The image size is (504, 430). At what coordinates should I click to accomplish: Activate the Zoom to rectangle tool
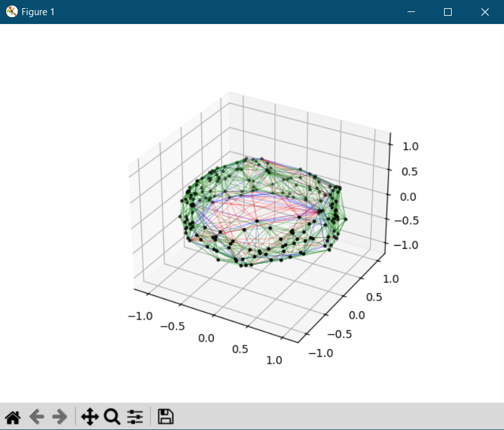click(112, 417)
